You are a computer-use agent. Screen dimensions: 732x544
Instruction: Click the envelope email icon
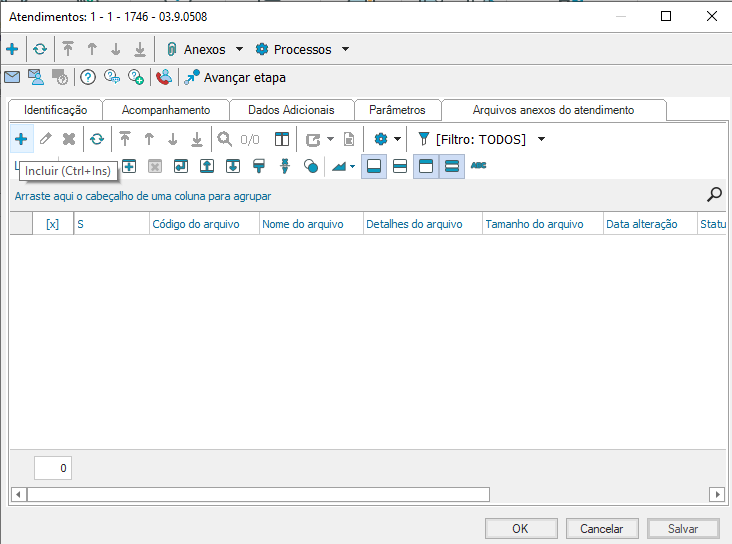[x=12, y=77]
